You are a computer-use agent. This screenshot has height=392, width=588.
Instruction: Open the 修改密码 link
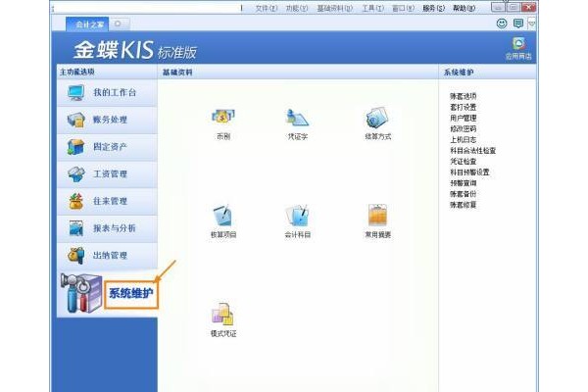(x=464, y=128)
